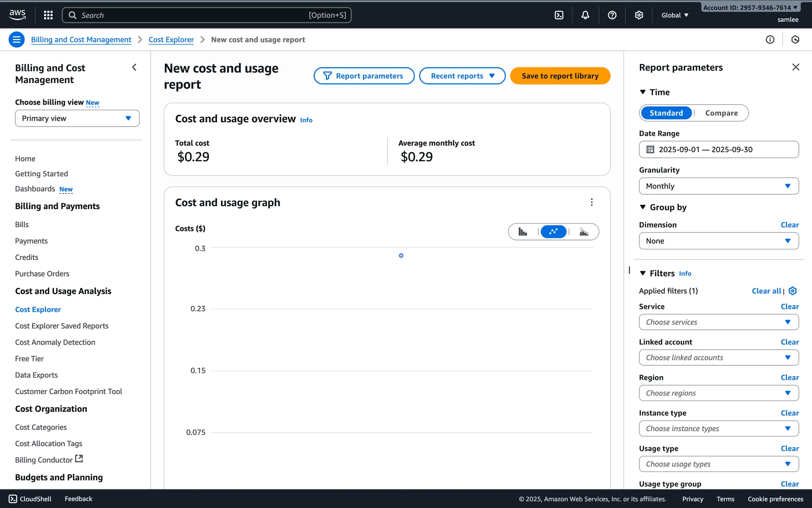812x508 pixels.
Task: Open the notifications bell
Action: point(585,15)
